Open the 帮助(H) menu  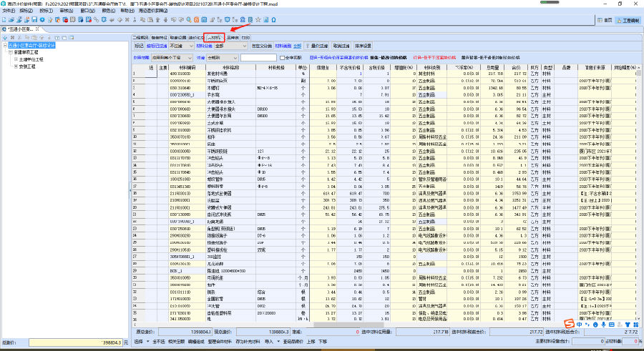tap(127, 11)
